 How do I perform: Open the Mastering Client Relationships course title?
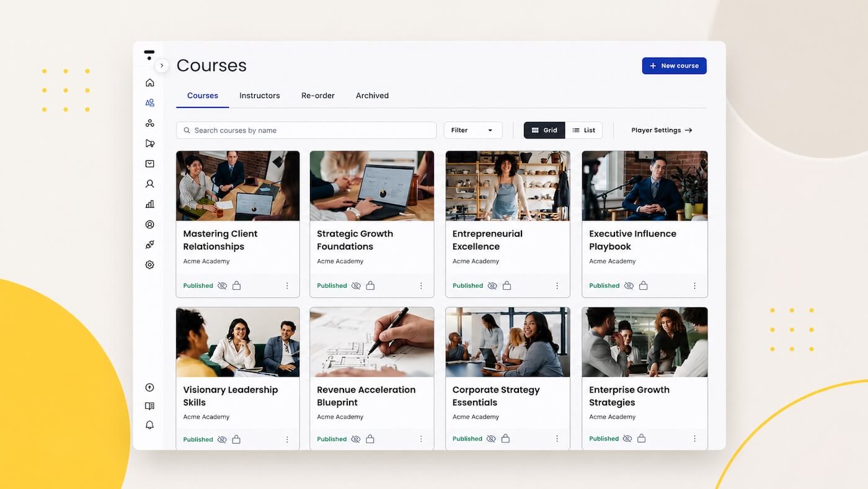(220, 240)
